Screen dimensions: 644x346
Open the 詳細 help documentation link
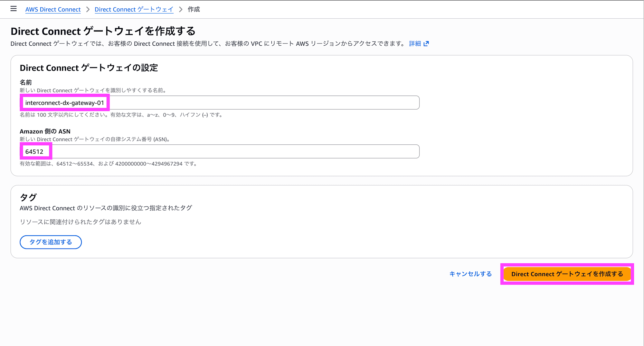415,43
